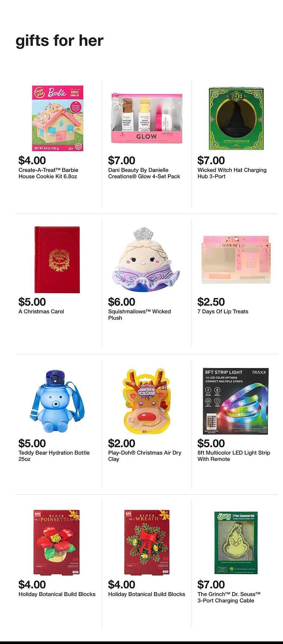The image size is (283, 644).
Task: Select the Squishmallows Wicked Plush image
Action: pos(147,260)
